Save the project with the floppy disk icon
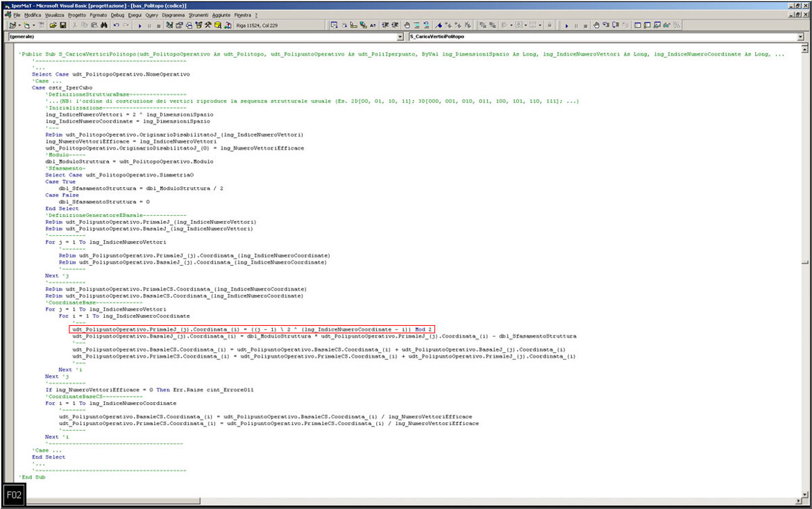The image size is (812, 509). 63,25
